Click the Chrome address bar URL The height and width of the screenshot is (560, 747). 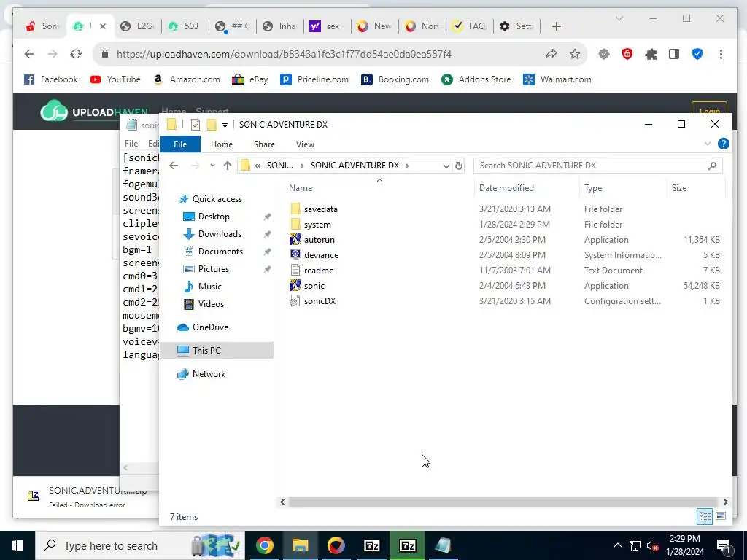pyautogui.click(x=284, y=54)
